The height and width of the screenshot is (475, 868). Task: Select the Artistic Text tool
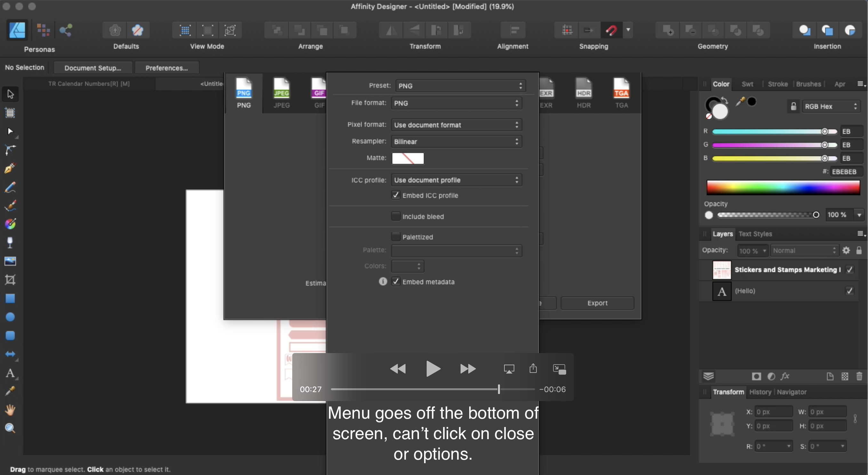tap(10, 373)
